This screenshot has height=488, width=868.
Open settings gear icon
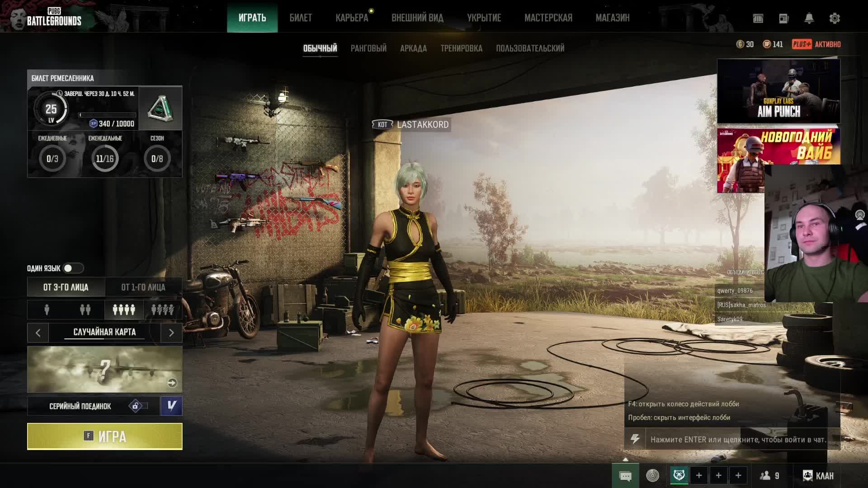click(835, 18)
